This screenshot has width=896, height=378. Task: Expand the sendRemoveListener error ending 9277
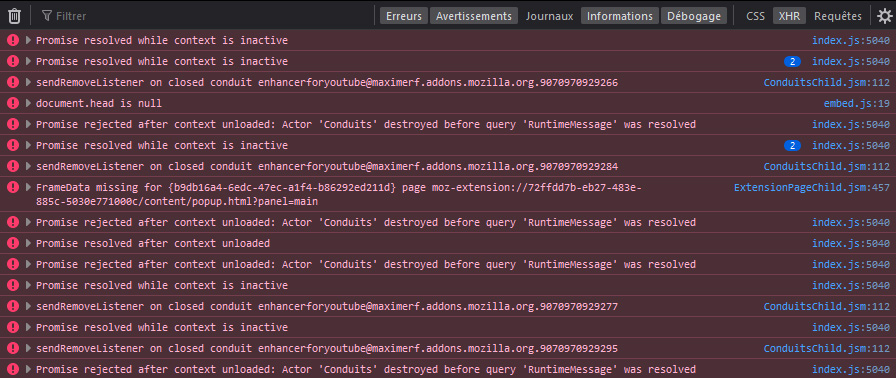tap(29, 306)
